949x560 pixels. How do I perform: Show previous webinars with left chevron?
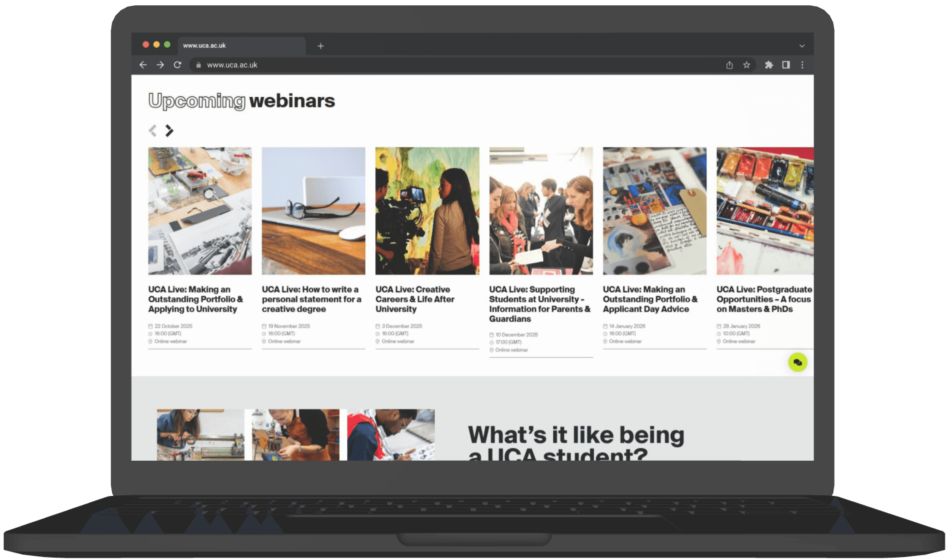(153, 130)
